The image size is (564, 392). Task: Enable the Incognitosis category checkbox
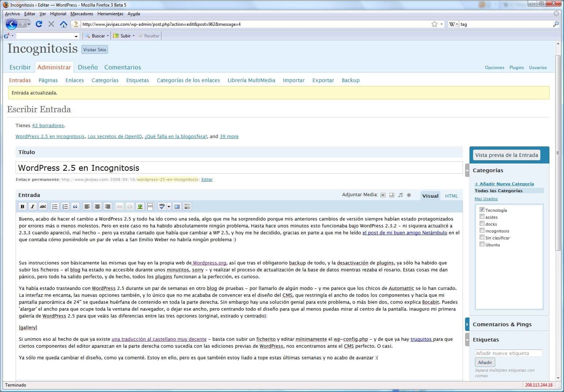click(482, 230)
